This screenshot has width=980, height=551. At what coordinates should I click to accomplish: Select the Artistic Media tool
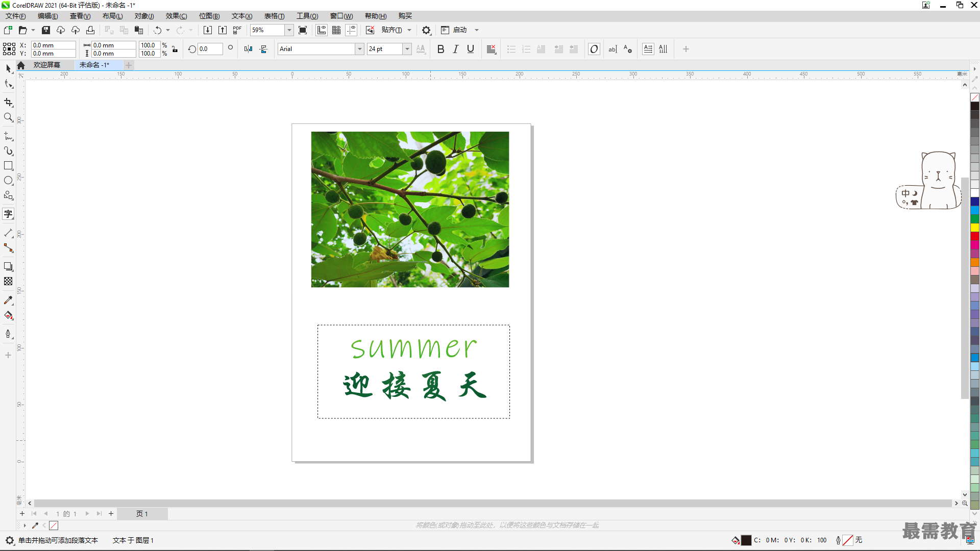[8, 151]
